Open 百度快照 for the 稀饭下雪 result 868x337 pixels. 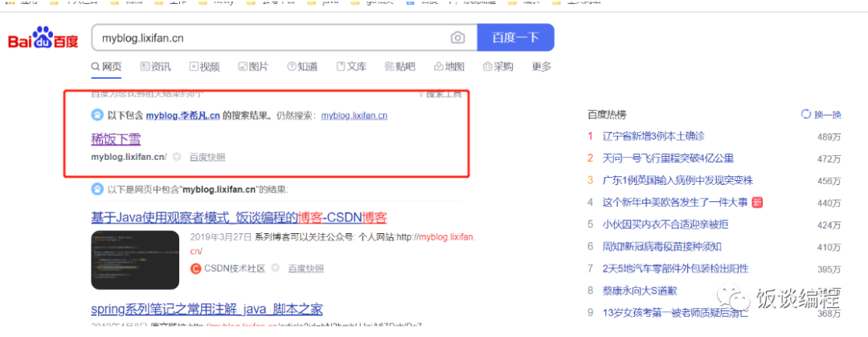207,158
